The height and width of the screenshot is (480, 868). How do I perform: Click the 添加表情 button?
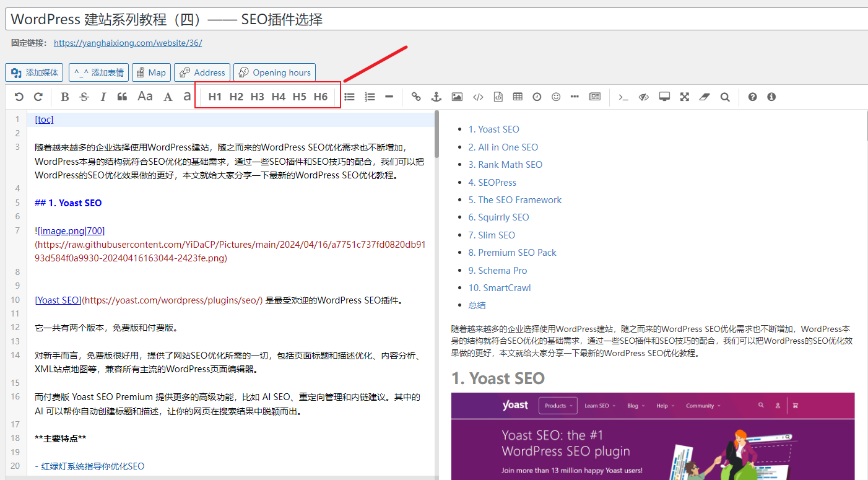click(98, 72)
